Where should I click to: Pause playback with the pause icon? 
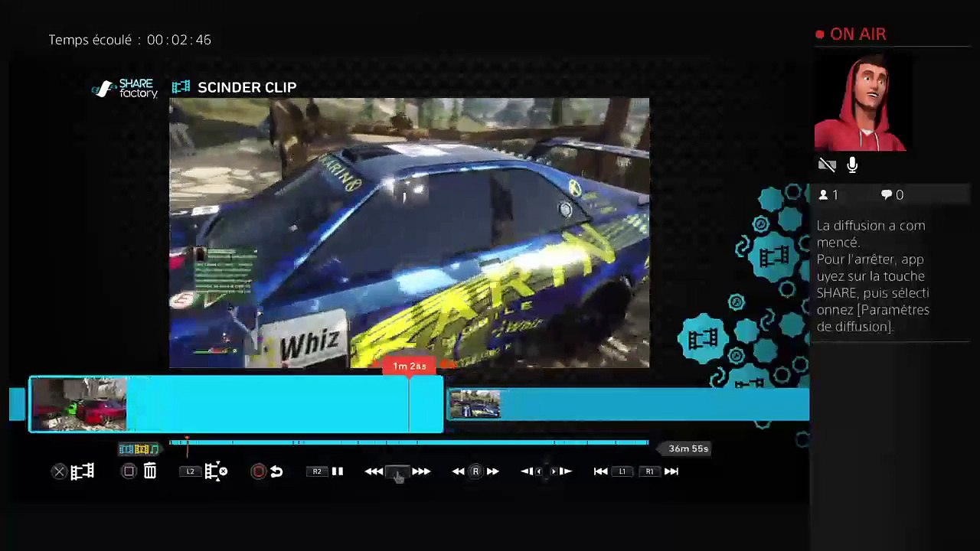[338, 471]
